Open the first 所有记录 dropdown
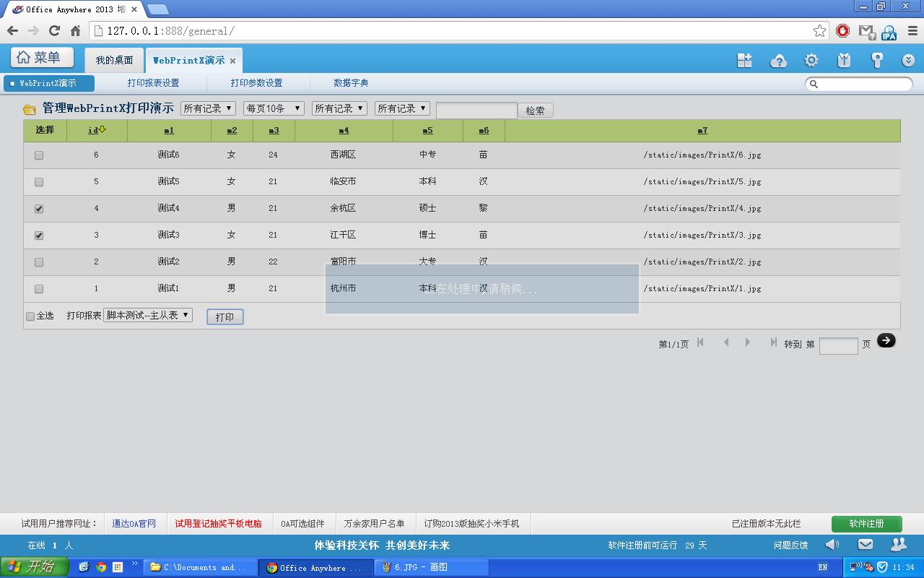Viewport: 924px width, 578px height. 208,108
